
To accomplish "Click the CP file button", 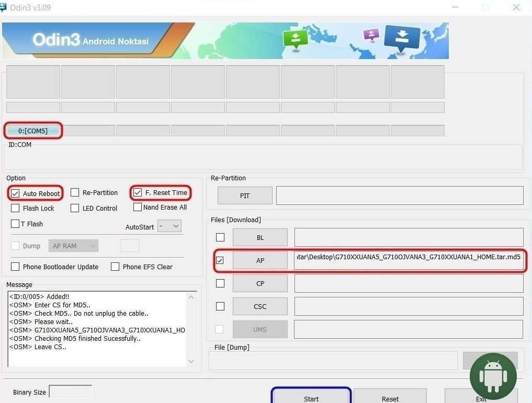I will point(260,283).
